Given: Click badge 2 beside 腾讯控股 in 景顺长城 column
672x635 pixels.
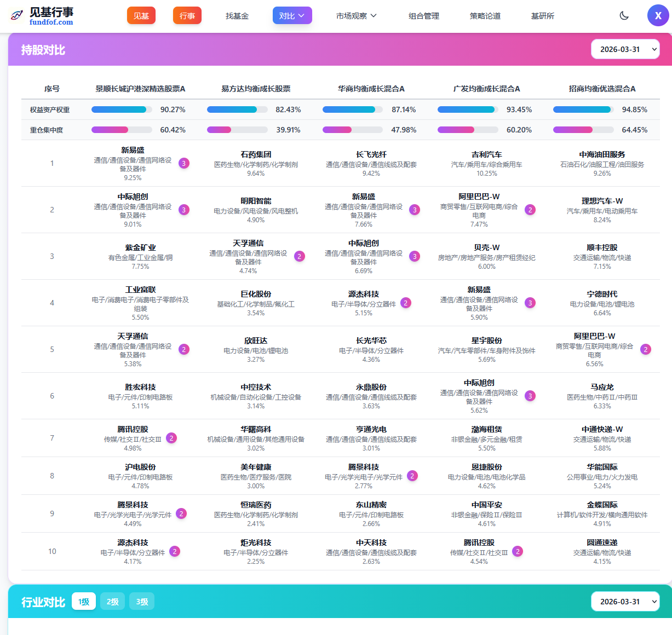Looking at the screenshot, I should 171,438.
